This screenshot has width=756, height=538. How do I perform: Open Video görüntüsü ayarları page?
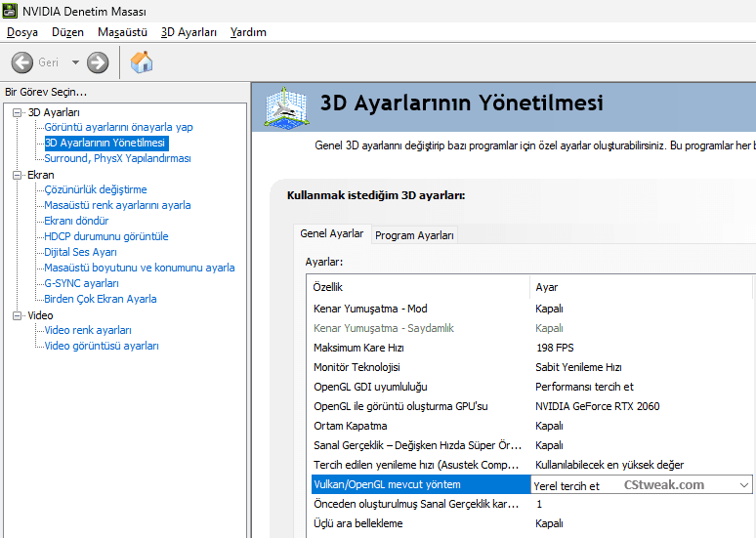point(102,346)
